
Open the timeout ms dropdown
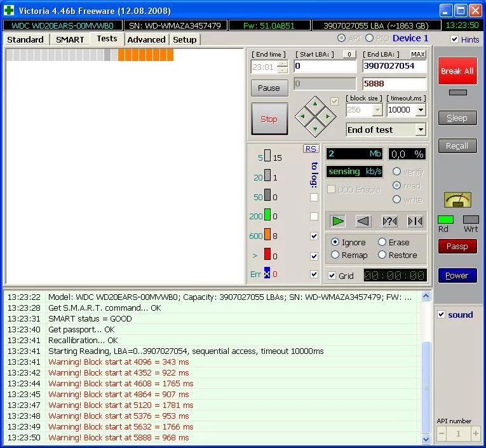point(420,110)
